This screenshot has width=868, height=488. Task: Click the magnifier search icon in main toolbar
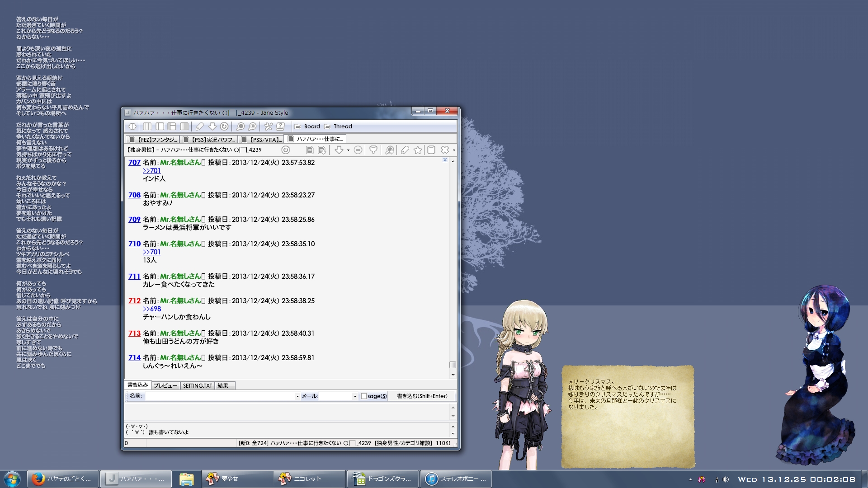tap(240, 127)
